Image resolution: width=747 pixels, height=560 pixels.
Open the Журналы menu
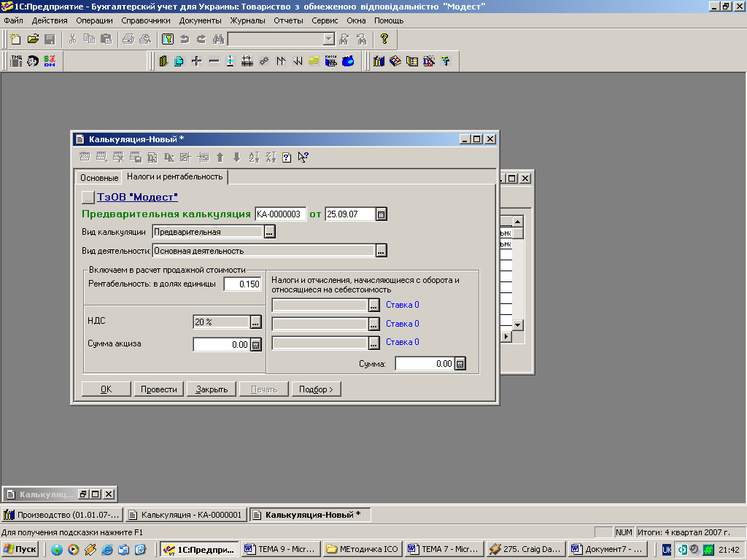point(248,20)
